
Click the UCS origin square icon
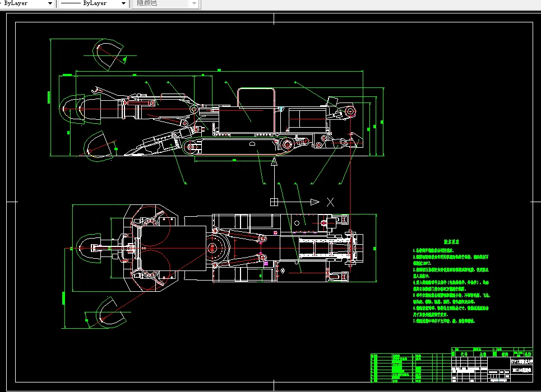(x=274, y=202)
